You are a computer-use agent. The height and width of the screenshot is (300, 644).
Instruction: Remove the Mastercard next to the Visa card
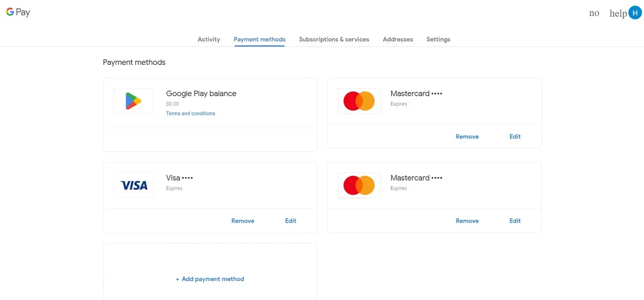[x=467, y=221]
